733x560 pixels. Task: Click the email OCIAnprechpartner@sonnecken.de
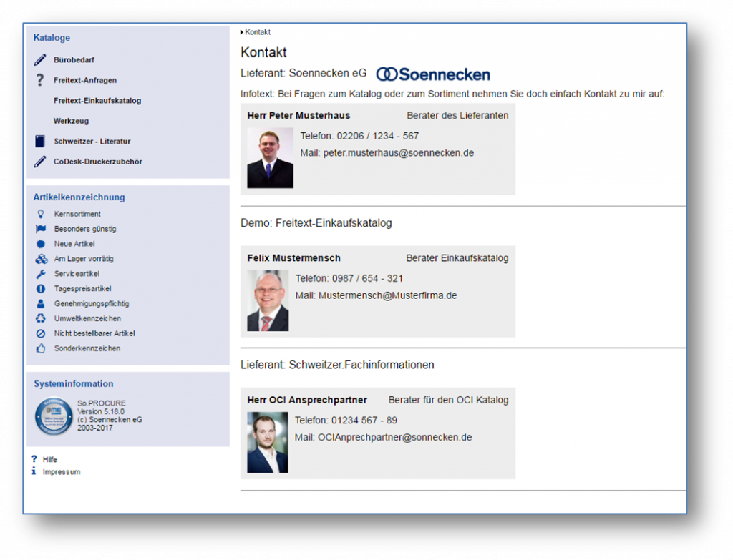click(x=395, y=437)
